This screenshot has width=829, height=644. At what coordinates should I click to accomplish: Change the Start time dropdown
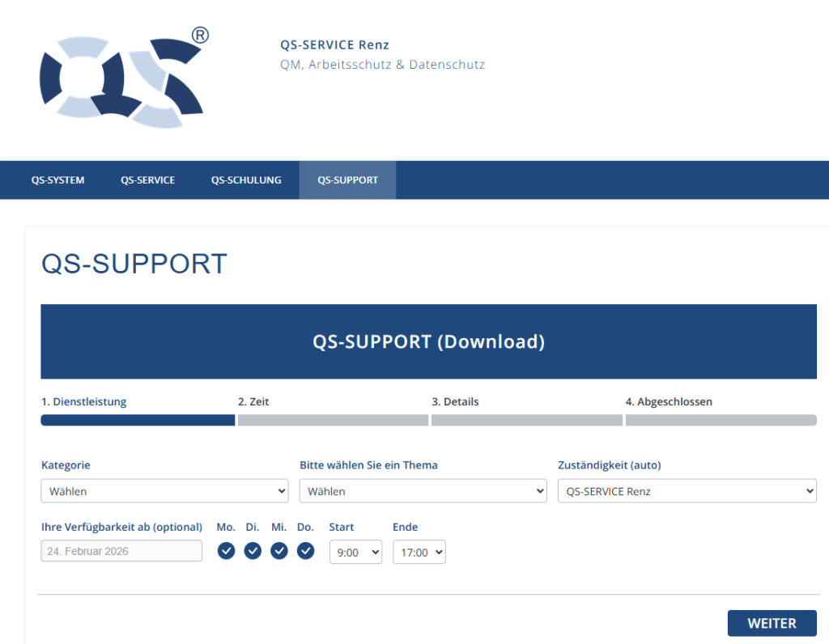click(355, 553)
